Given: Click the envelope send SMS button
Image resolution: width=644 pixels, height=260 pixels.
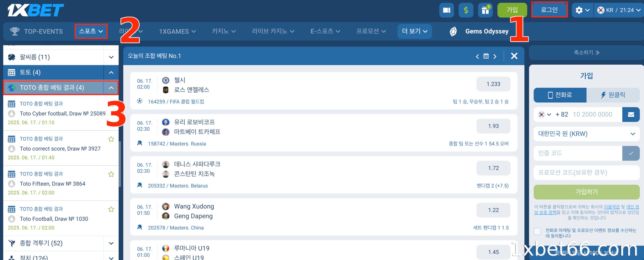Looking at the screenshot, I should pyautogui.click(x=631, y=115).
